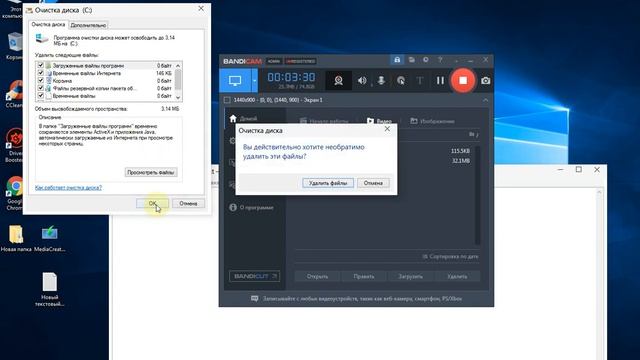The width and height of the screenshot is (640, 360).
Task: Cancel the permanent delete confirmation dialog
Action: [x=373, y=183]
